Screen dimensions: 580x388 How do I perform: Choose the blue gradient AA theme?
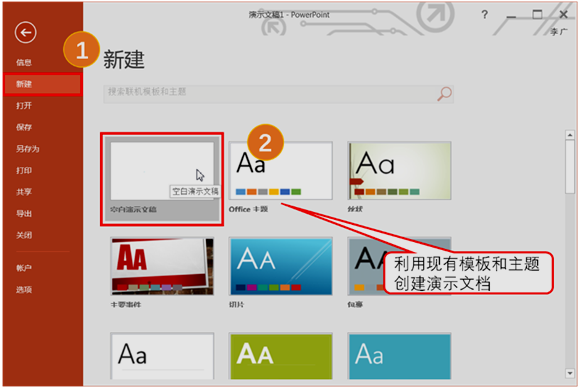pos(280,266)
